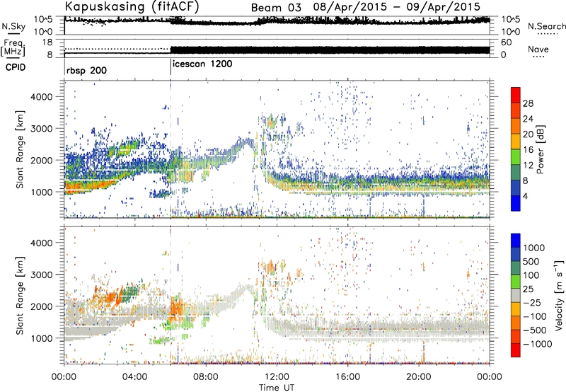Click the 24 label on Power colorbar

[x=528, y=119]
